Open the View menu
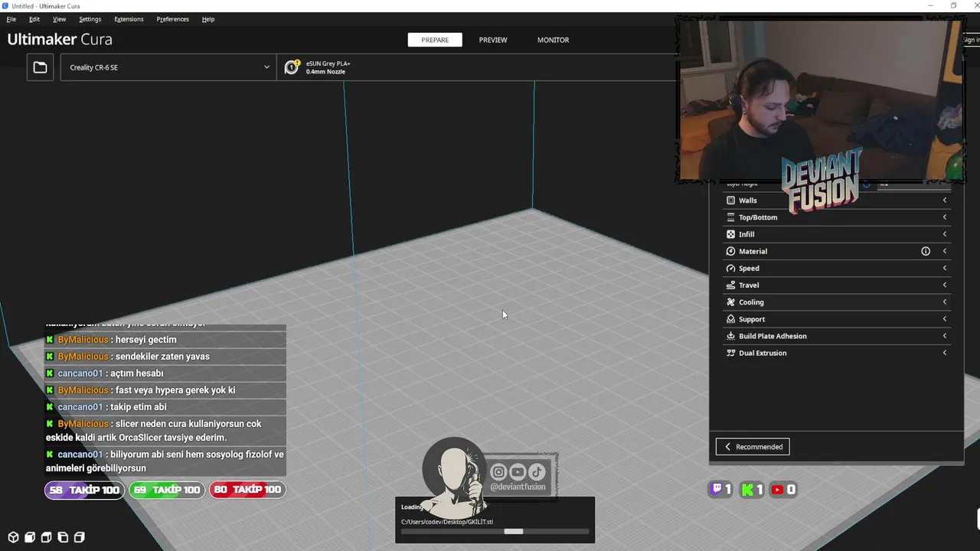Screen dimensions: 980x551 coord(59,19)
